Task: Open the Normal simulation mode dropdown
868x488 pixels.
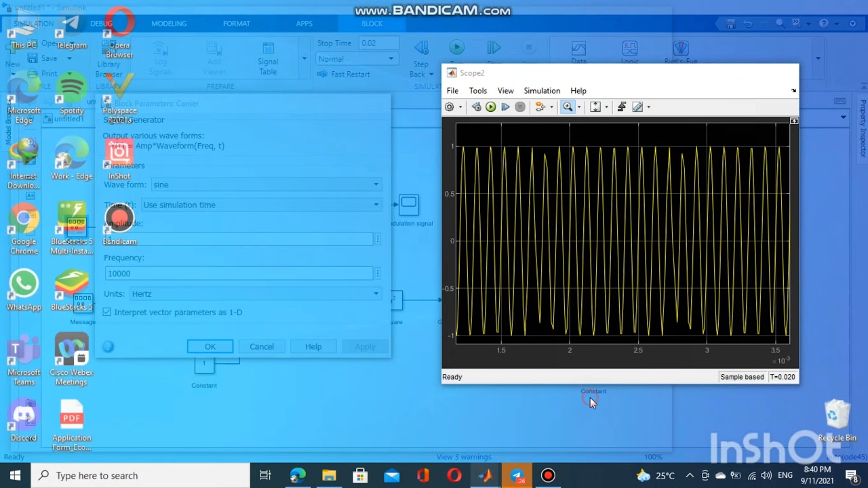Action: pyautogui.click(x=356, y=59)
